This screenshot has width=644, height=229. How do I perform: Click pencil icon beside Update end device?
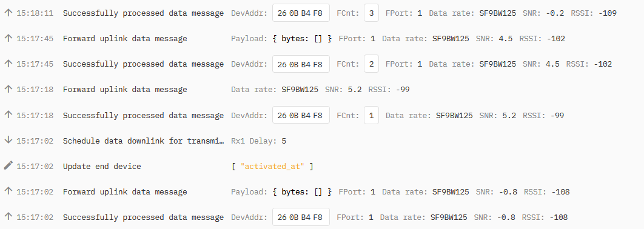(x=8, y=165)
